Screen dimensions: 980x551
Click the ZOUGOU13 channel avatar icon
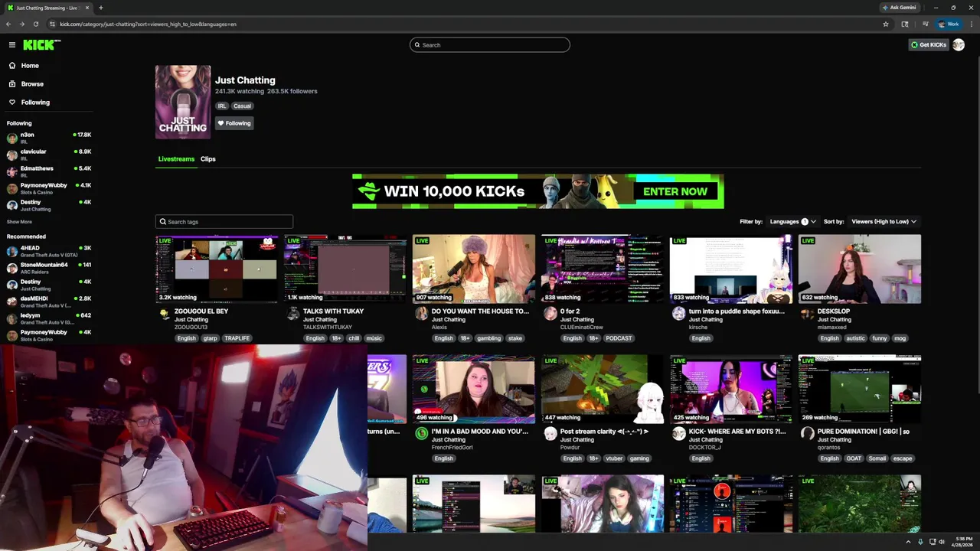point(164,314)
